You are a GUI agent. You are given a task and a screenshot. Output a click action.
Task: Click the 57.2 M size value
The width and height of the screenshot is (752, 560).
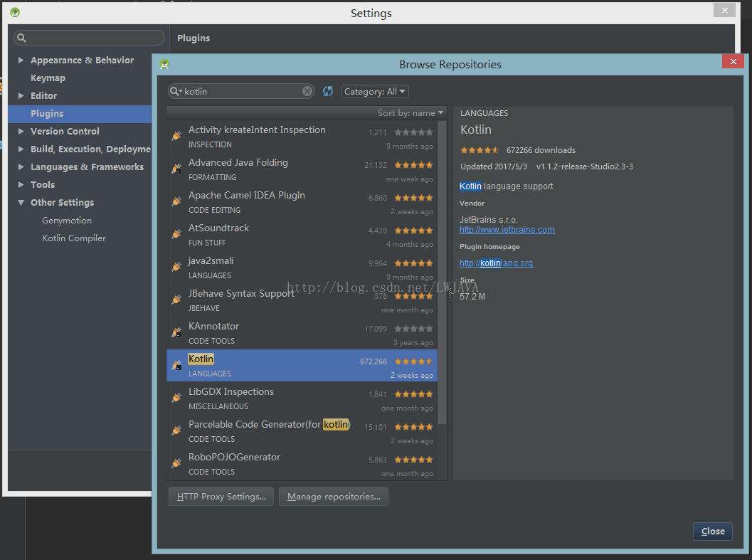pos(472,297)
